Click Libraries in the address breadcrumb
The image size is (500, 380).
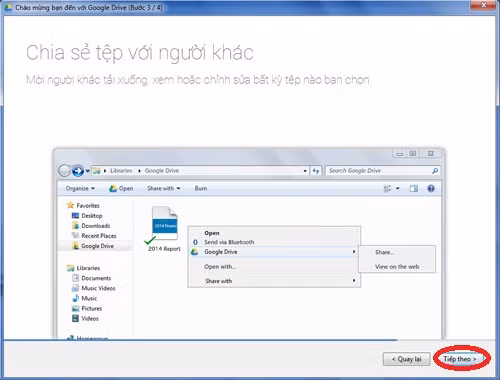coord(121,171)
